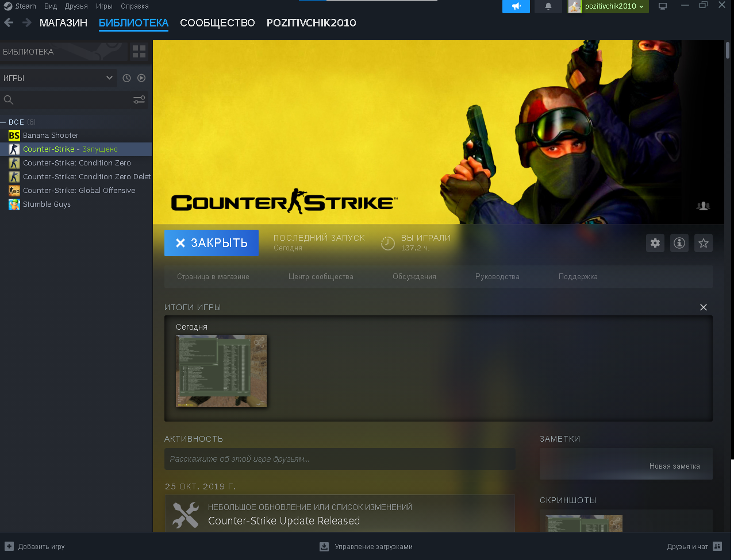Screen dimensions: 734x560
Task: Open the announcements megaphone icon
Action: [x=516, y=6]
